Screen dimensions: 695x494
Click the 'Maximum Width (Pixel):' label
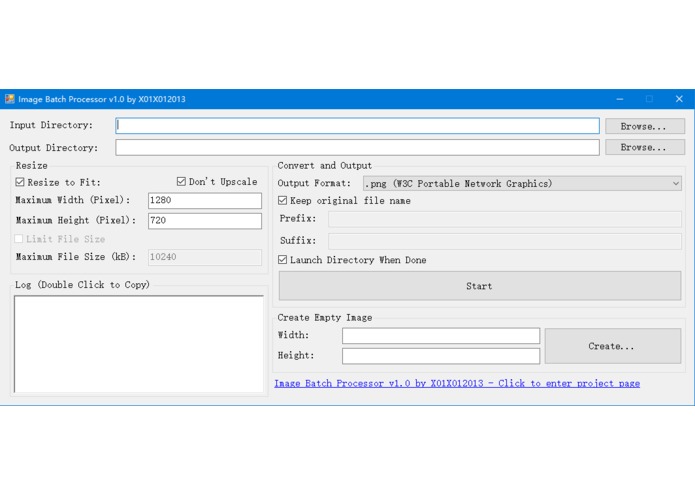click(x=73, y=200)
